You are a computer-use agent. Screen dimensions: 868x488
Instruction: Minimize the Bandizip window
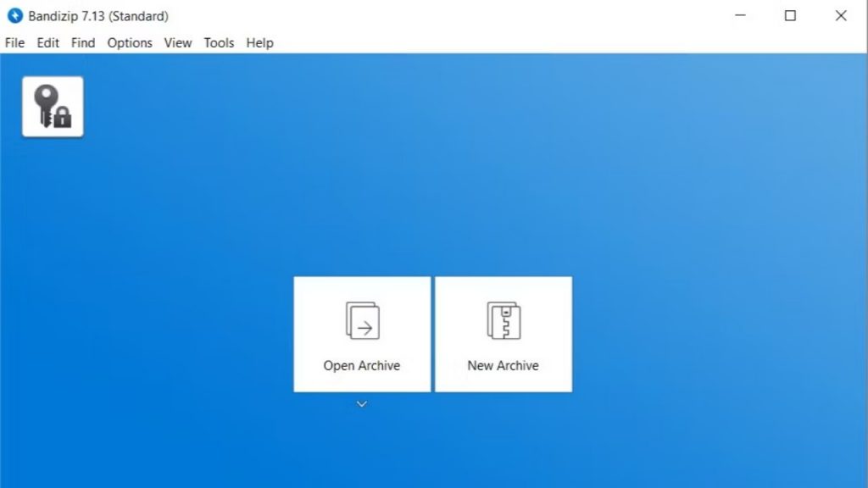point(739,16)
